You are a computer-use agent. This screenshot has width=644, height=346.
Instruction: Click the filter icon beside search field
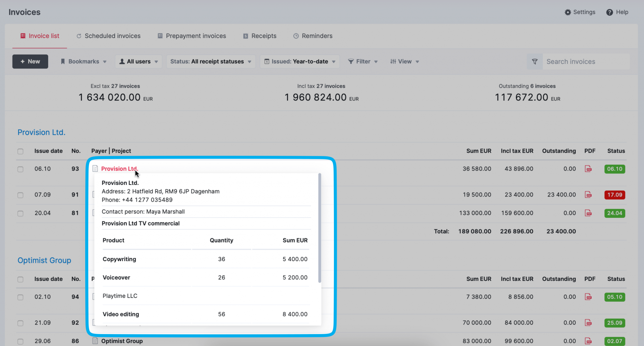[x=534, y=61]
